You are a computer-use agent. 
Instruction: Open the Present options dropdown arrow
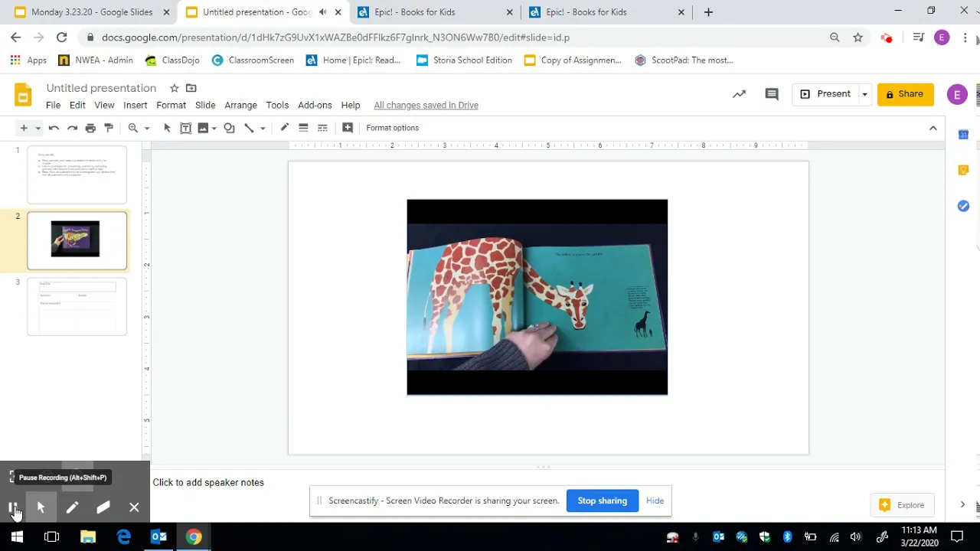pyautogui.click(x=864, y=94)
